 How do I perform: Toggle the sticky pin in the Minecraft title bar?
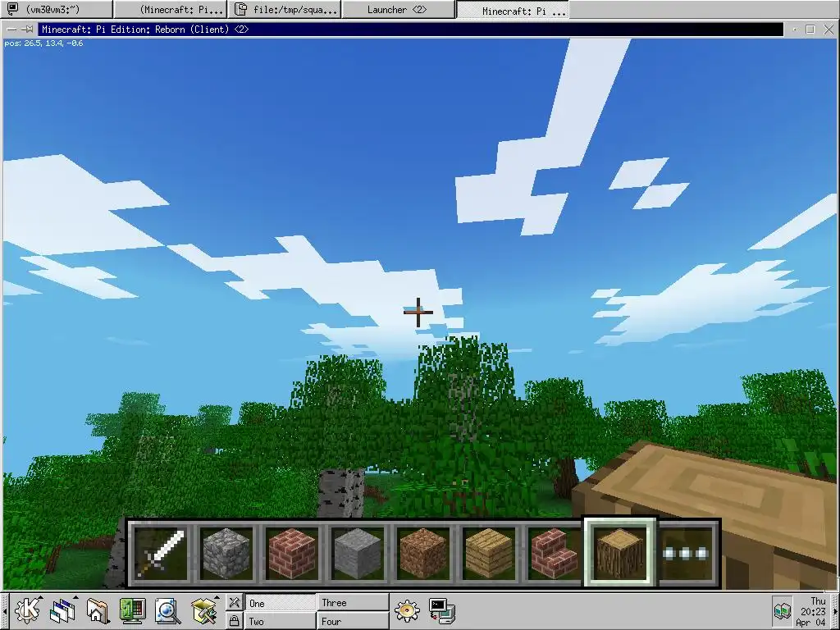[x=28, y=29]
